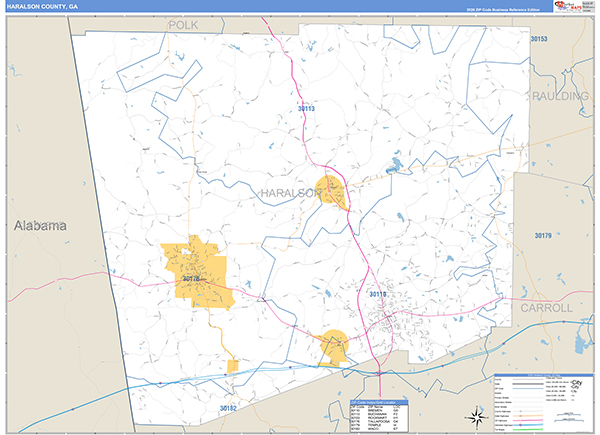
Task: Click the pink US Highways line in legend
Action: click(x=528, y=420)
